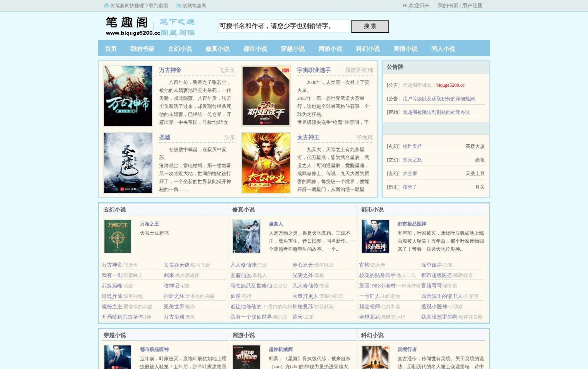The image size is (588, 369).
Task: Open the 同人小说 navigation tab
Action: 443,49
